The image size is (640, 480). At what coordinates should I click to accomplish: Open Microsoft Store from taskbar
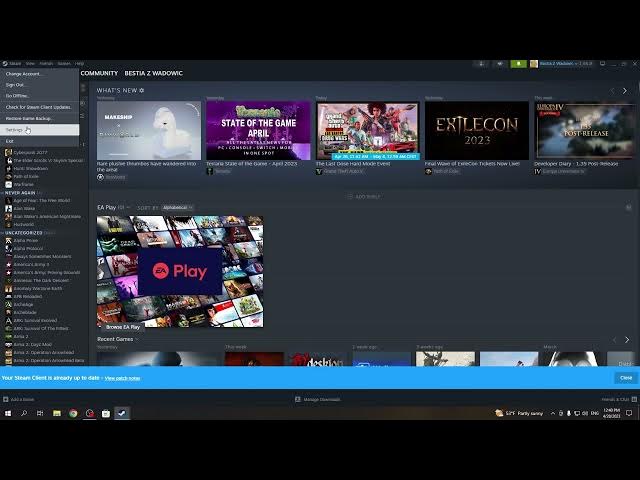pos(106,413)
